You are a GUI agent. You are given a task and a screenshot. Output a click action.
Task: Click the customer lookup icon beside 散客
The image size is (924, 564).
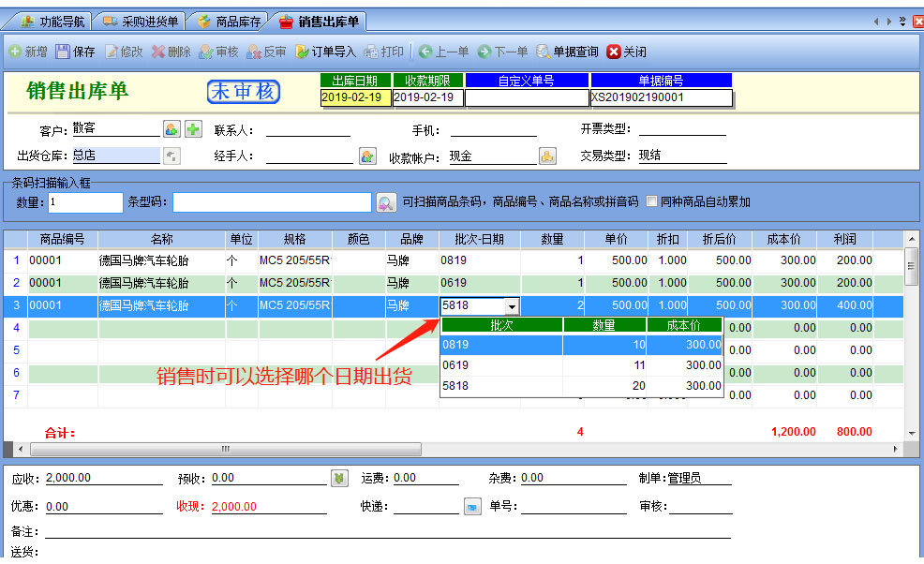pyautogui.click(x=171, y=129)
